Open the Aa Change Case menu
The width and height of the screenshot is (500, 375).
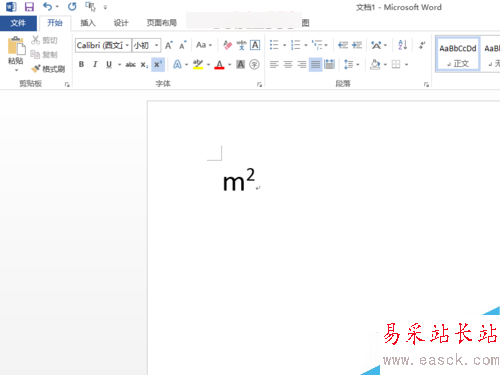(204, 45)
